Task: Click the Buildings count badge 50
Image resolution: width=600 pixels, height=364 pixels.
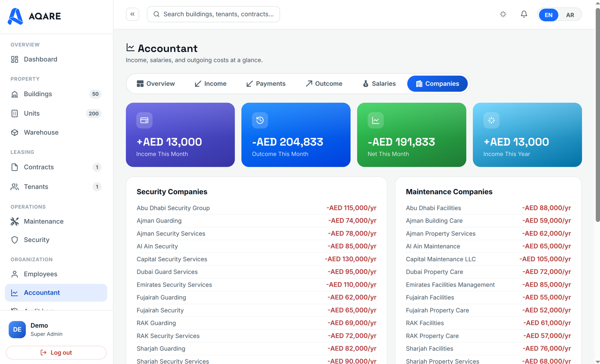Action: click(95, 94)
